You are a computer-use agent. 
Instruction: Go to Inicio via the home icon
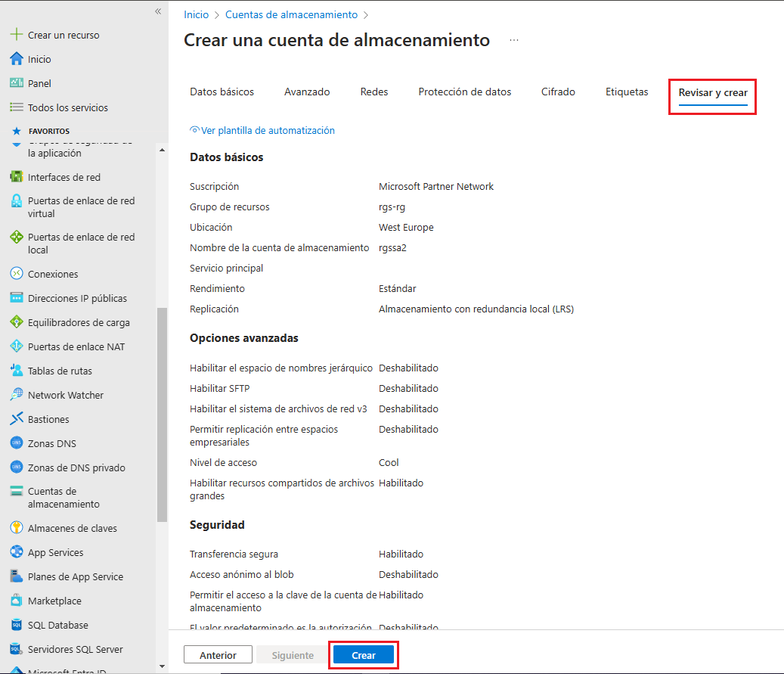coord(15,58)
